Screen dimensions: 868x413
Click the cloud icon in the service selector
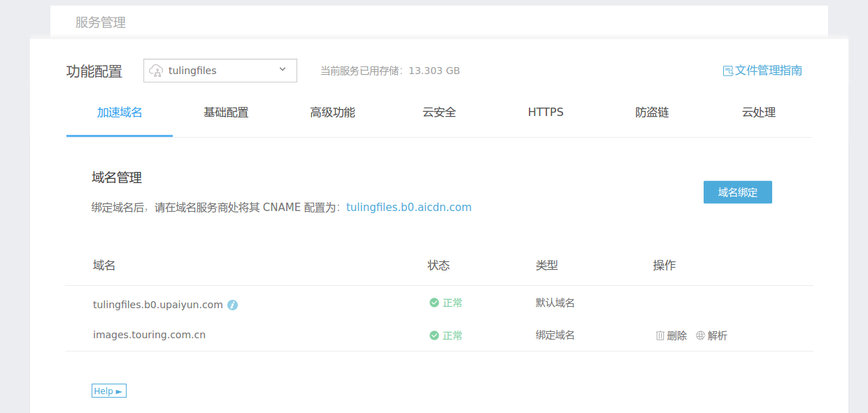[155, 70]
